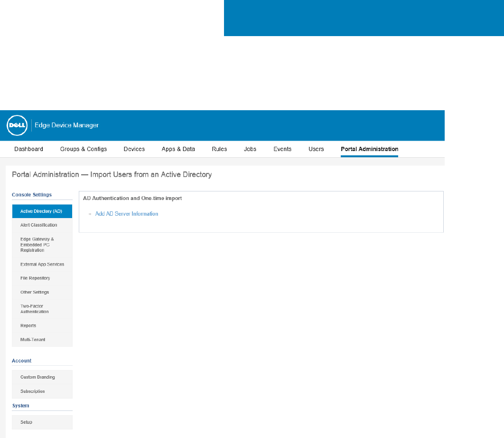The image size is (504, 438).
Task: Select Subscription under Account
Action: point(42,391)
